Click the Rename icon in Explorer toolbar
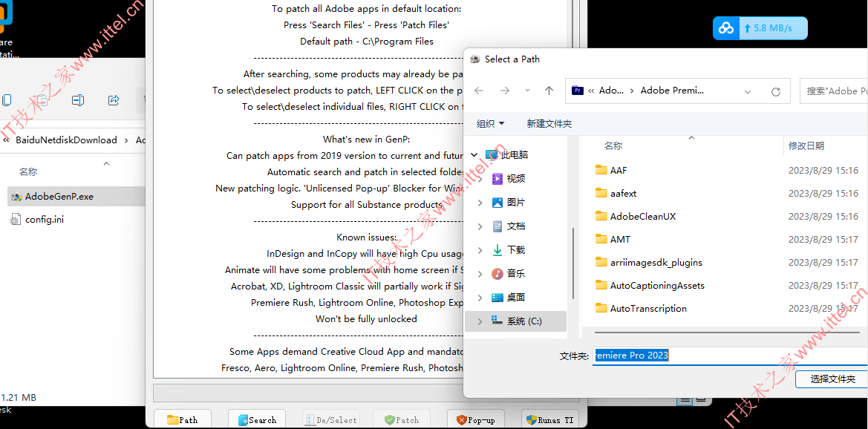This screenshot has height=429, width=868. point(78,99)
